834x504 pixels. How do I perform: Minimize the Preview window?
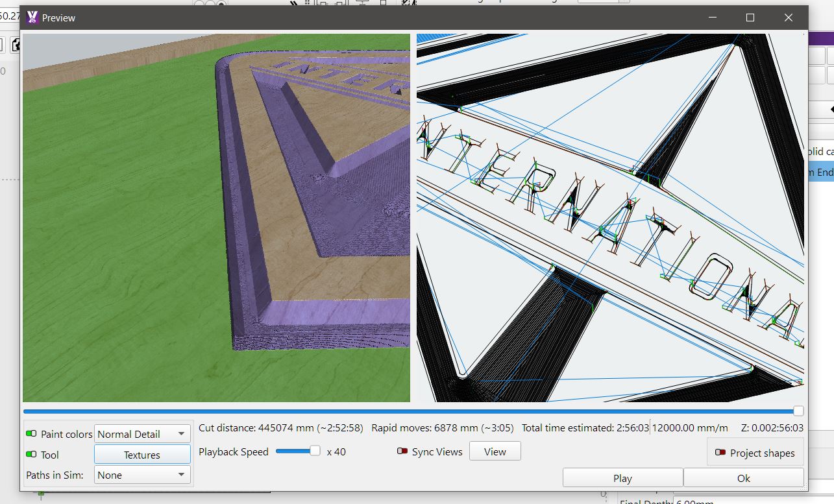712,18
